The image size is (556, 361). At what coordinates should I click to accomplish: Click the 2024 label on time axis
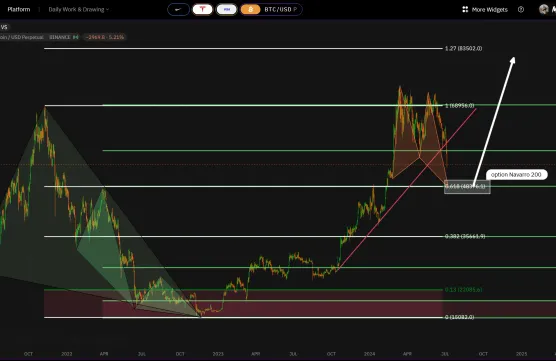[x=369, y=354]
